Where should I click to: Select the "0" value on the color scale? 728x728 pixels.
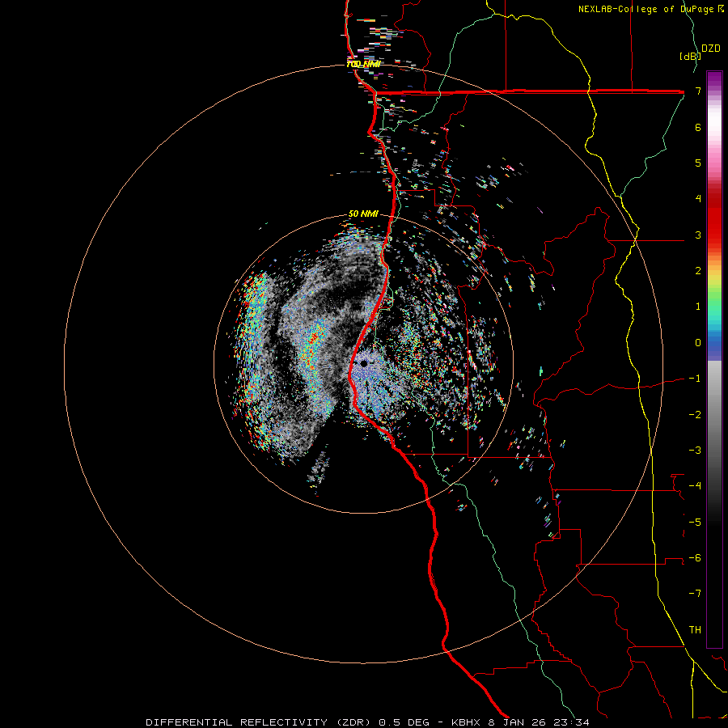tap(698, 343)
